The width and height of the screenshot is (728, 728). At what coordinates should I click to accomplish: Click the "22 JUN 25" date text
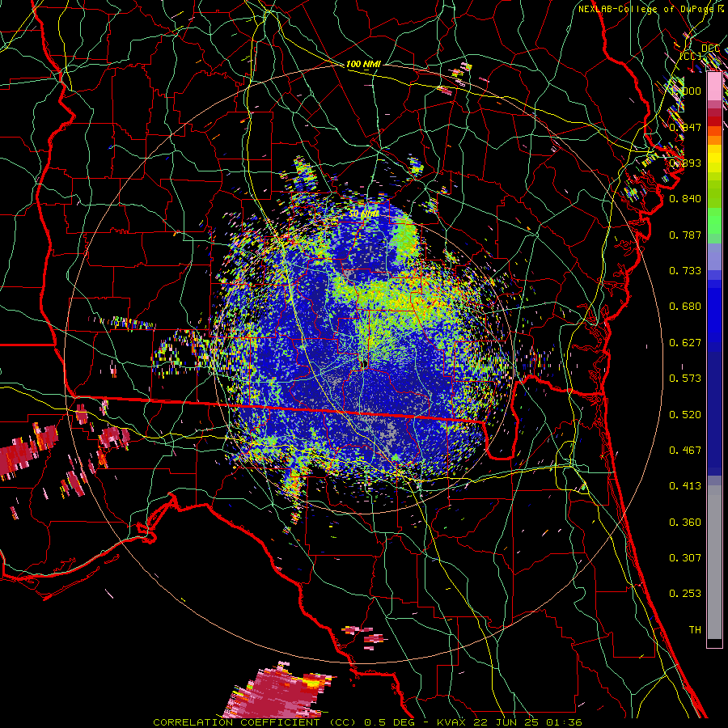click(506, 722)
